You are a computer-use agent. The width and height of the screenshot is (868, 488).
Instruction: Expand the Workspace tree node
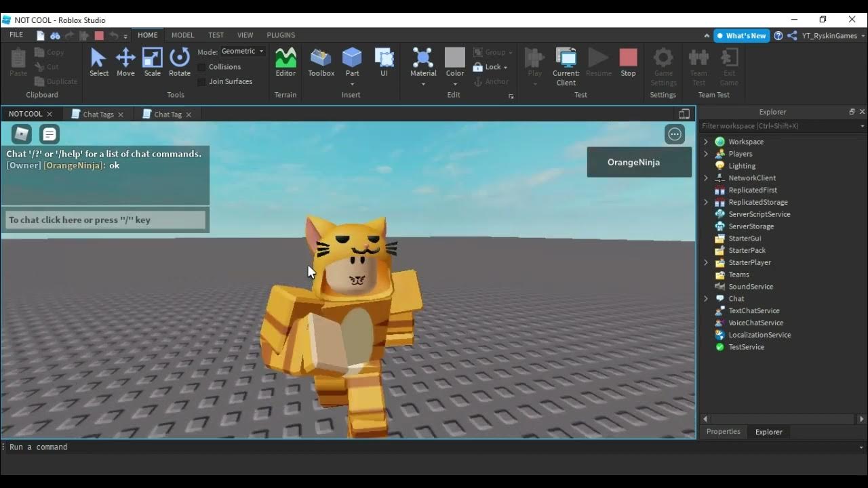click(x=706, y=142)
